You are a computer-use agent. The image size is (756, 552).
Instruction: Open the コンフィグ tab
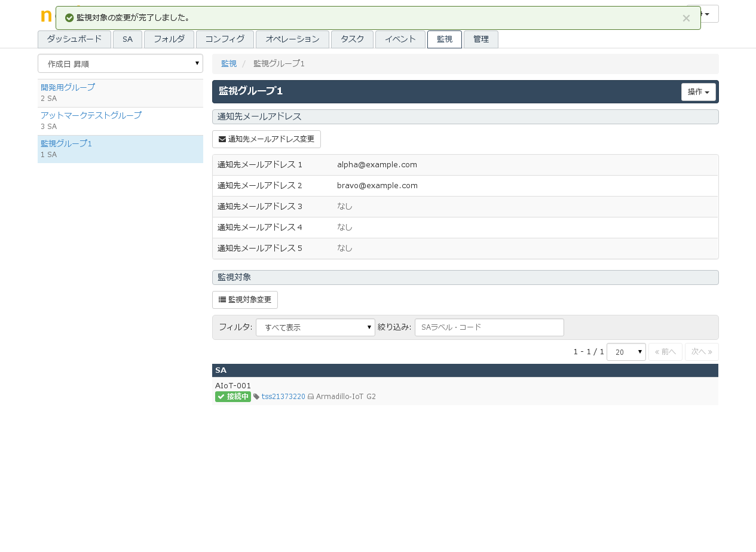click(225, 39)
